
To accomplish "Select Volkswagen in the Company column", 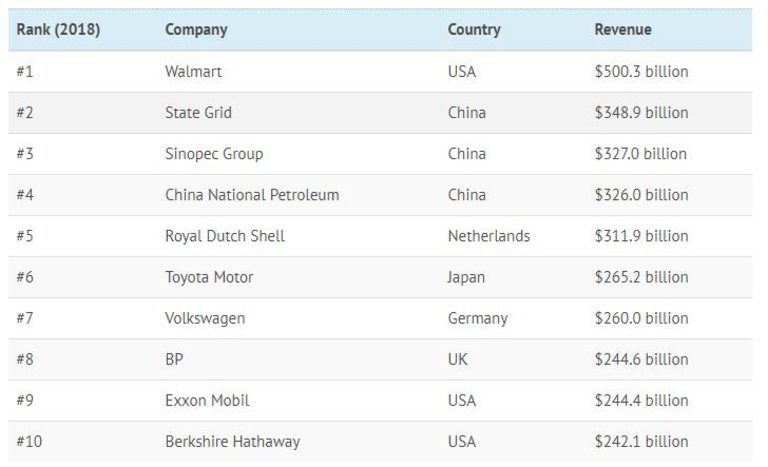I will pyautogui.click(x=205, y=318).
